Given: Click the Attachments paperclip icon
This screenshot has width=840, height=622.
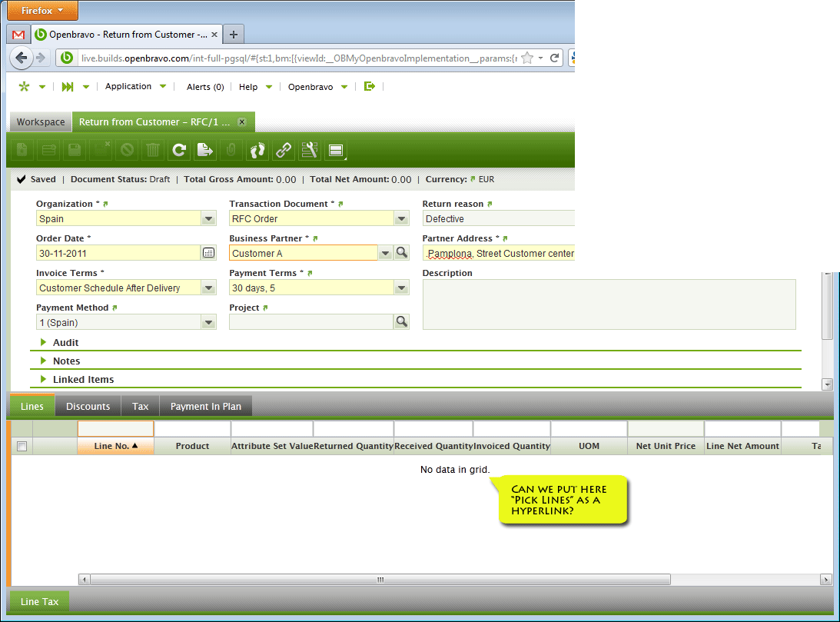Looking at the screenshot, I should [231, 150].
